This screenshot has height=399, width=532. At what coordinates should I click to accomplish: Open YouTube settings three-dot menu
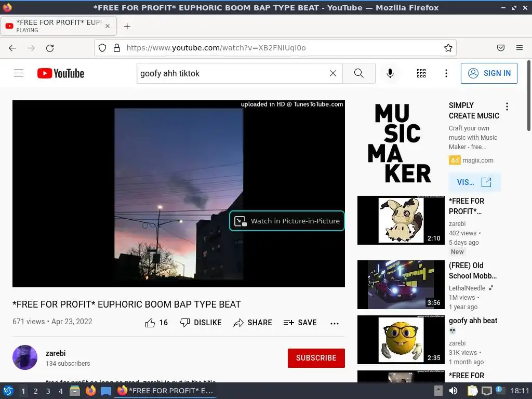(x=446, y=73)
